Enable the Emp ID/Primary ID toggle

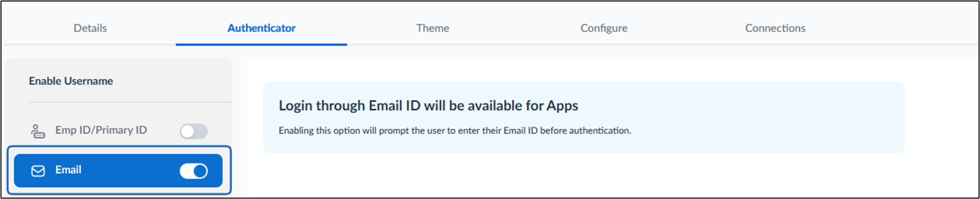pyautogui.click(x=194, y=131)
